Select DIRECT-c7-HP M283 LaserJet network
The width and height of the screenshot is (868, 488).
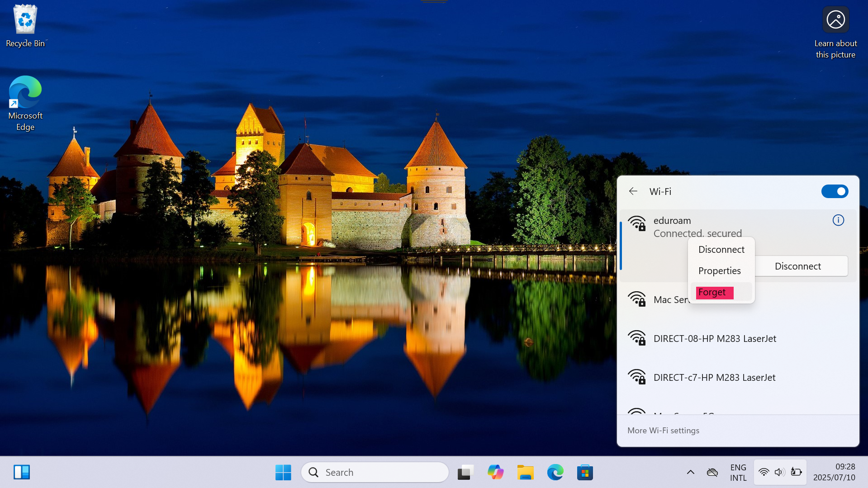pyautogui.click(x=714, y=378)
